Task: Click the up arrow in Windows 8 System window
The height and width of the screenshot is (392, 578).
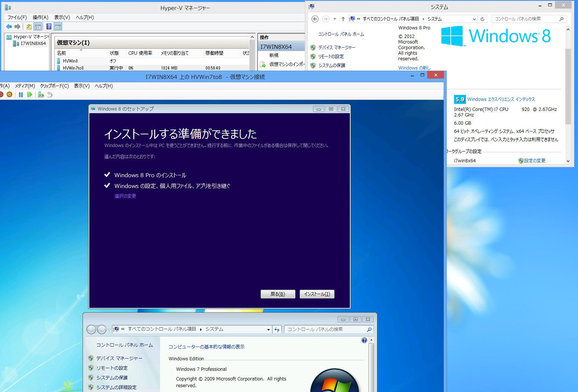Action: click(x=343, y=19)
